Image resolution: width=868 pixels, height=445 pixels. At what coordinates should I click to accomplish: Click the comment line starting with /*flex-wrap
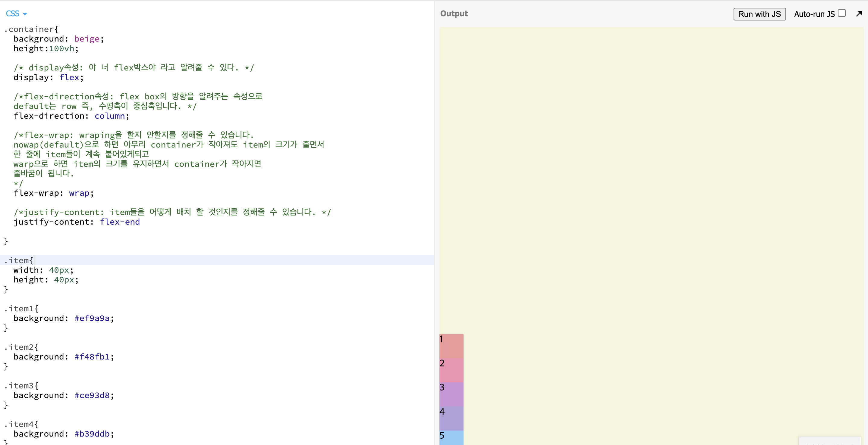click(x=134, y=135)
